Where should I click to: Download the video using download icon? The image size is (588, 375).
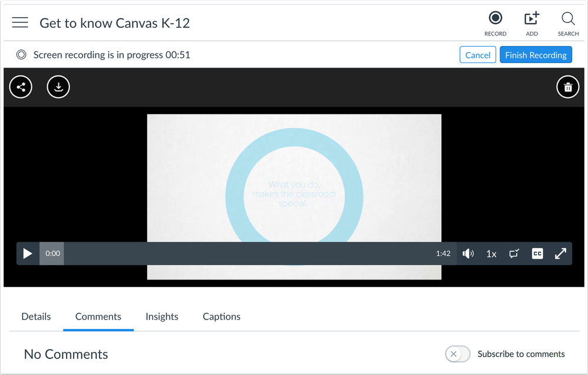coord(58,87)
